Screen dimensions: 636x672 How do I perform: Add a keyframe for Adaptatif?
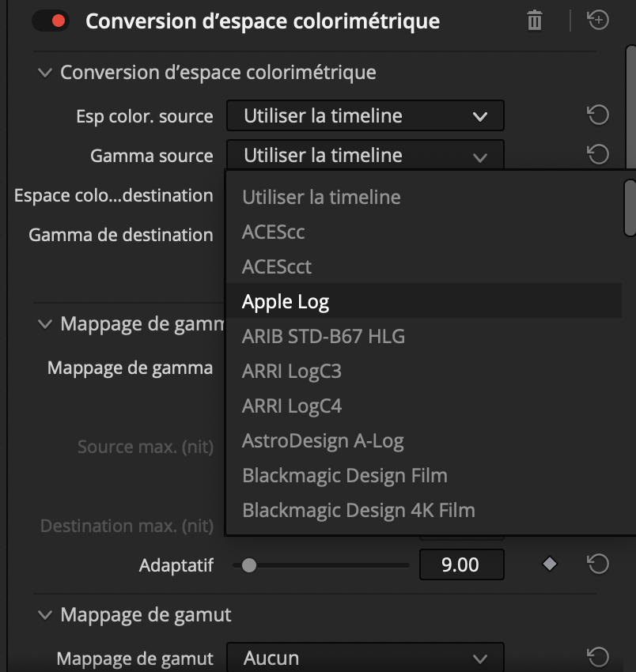[550, 564]
